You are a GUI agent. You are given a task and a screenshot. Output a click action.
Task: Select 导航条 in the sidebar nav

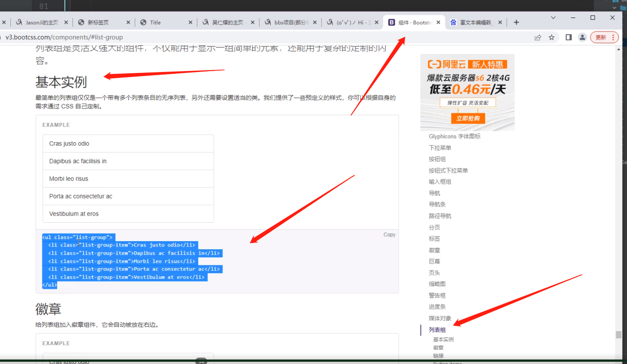coord(437,204)
